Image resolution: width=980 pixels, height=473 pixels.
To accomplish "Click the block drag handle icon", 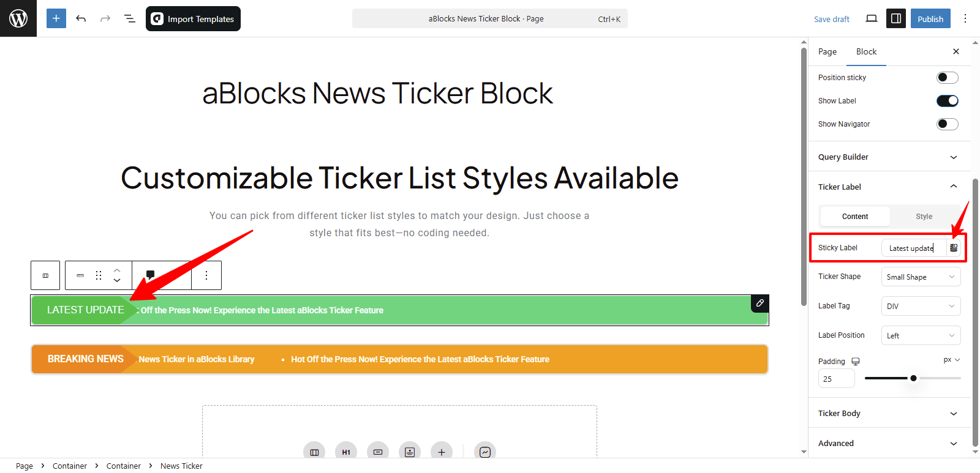I will pos(99,275).
